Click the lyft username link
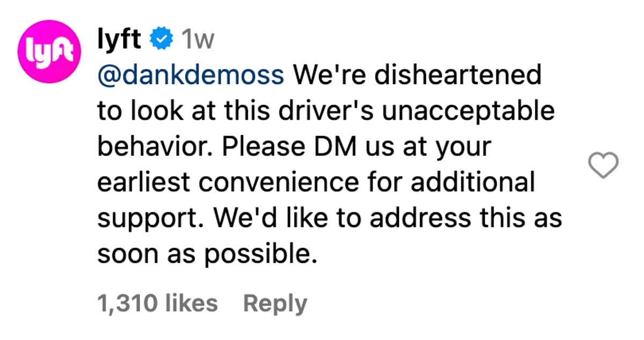 pyautogui.click(x=121, y=38)
